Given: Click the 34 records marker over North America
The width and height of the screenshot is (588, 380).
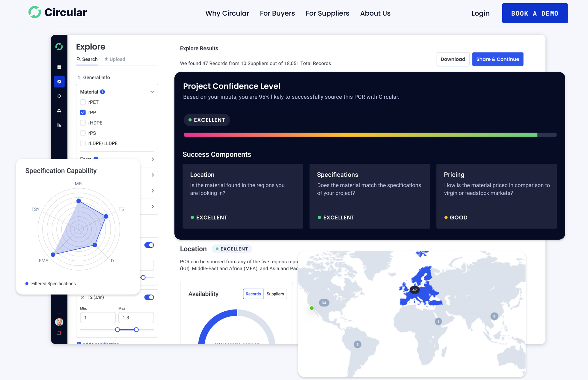Looking at the screenshot, I should 324,303.
